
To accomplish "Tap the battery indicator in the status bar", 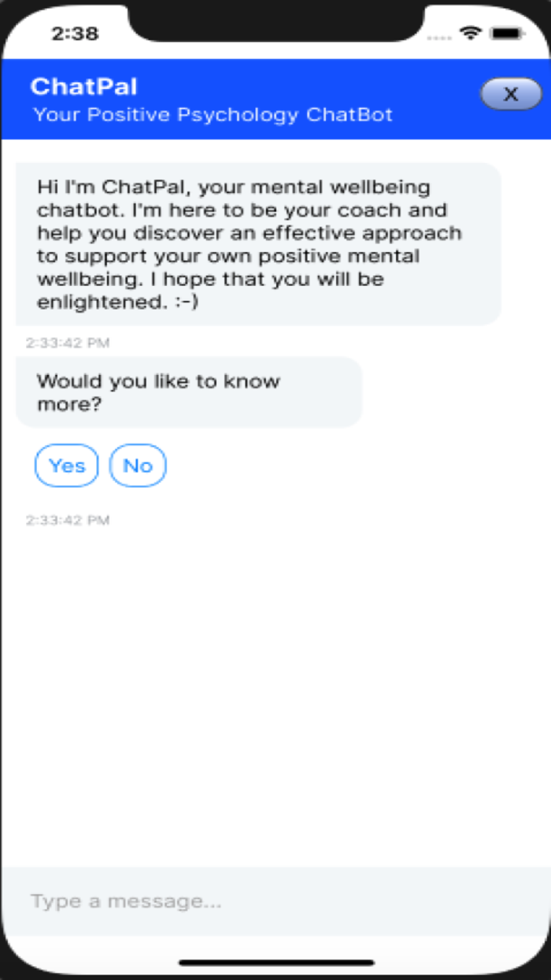I will point(507,33).
